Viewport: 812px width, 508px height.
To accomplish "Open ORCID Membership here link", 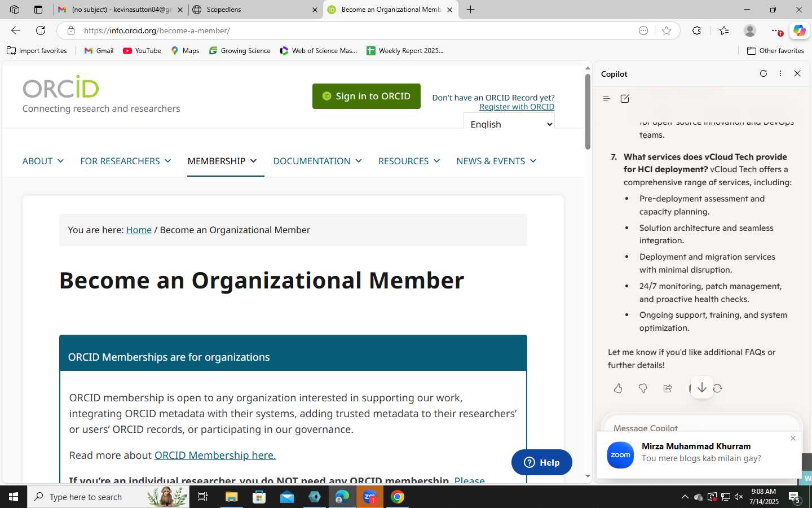I will (x=215, y=455).
